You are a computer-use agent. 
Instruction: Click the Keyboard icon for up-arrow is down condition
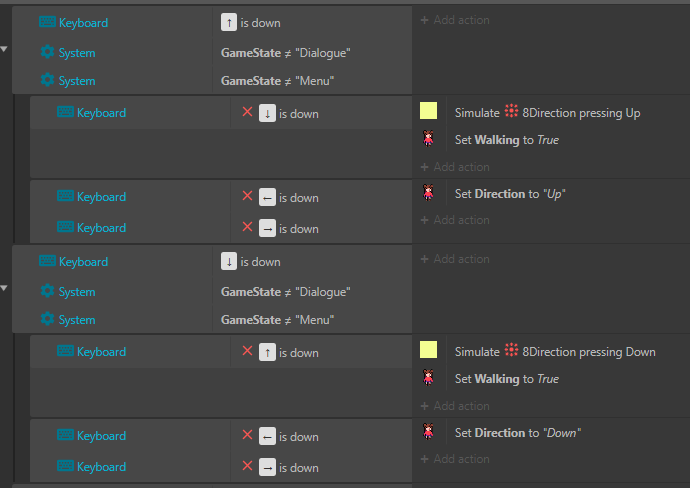coord(47,22)
